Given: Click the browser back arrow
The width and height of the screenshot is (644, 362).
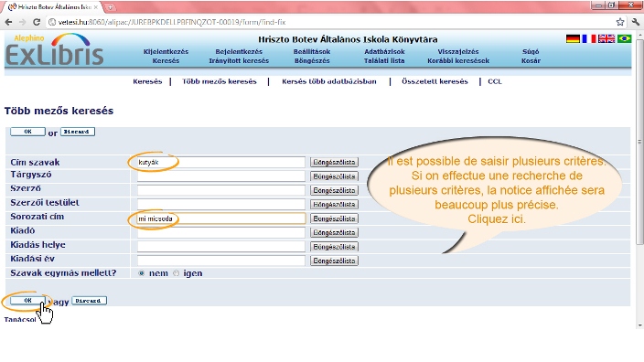Looking at the screenshot, I should 8,22.
